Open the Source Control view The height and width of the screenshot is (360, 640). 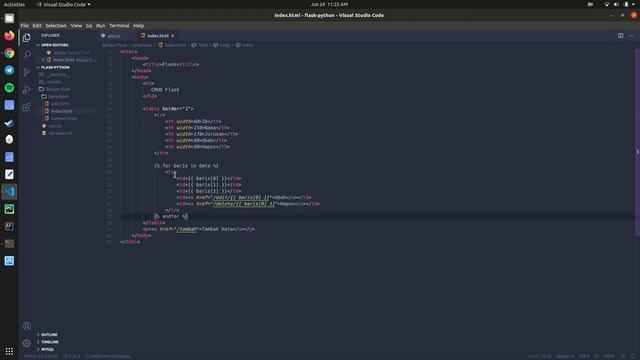click(x=27, y=72)
